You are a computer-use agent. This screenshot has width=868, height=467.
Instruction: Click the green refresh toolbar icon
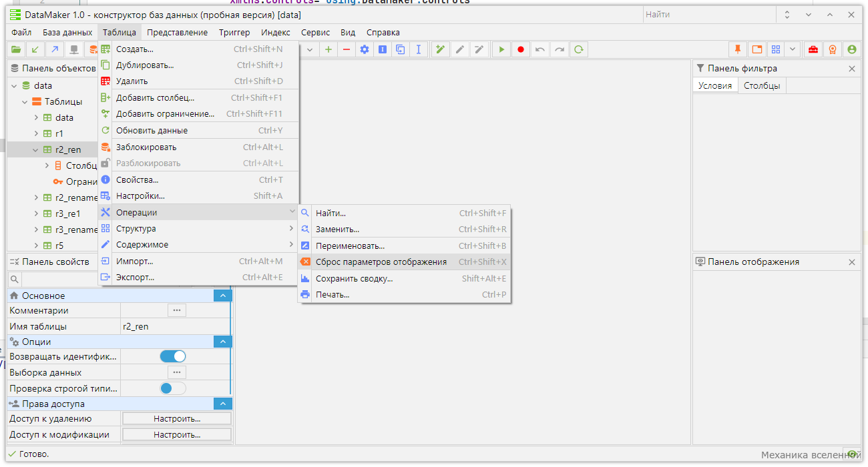579,49
